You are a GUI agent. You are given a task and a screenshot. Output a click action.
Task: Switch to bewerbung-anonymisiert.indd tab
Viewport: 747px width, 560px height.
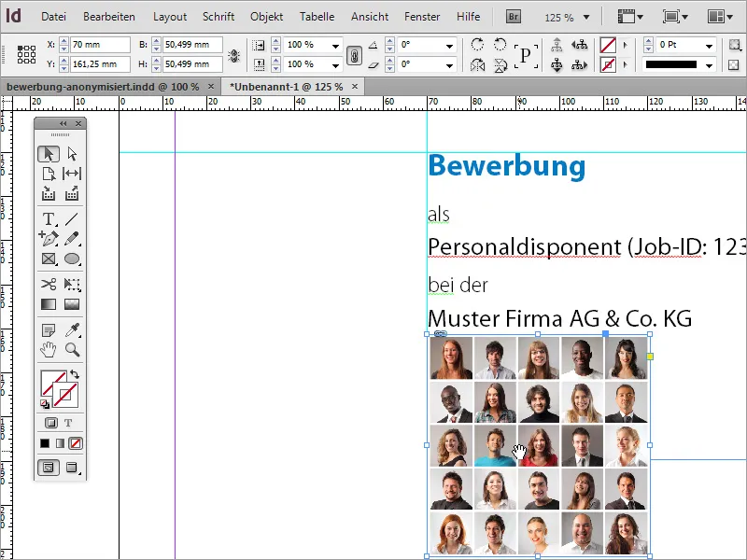[103, 87]
